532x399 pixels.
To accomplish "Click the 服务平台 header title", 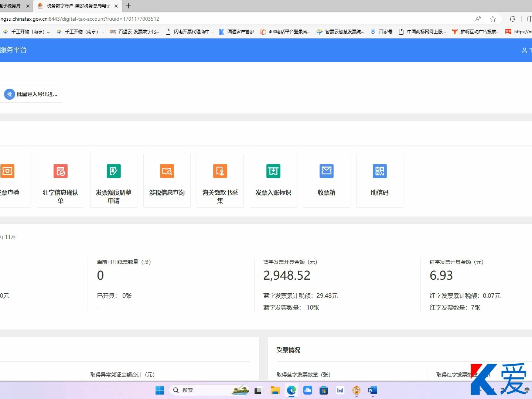I will click(13, 50).
